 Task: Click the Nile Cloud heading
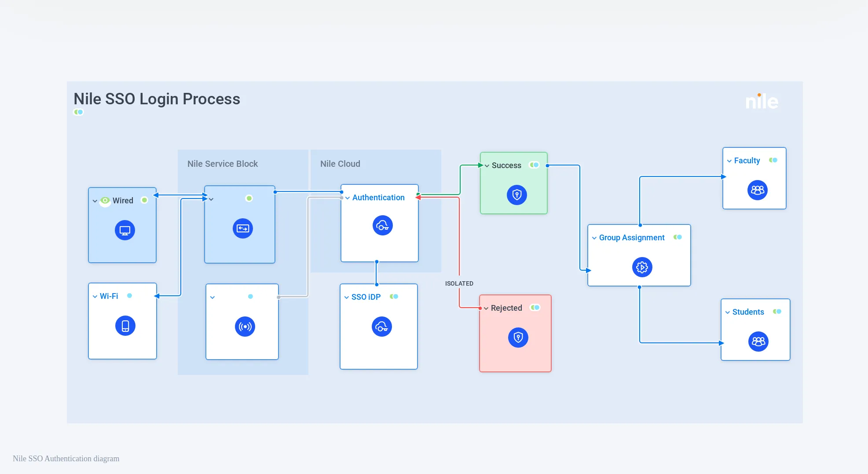[x=340, y=164]
